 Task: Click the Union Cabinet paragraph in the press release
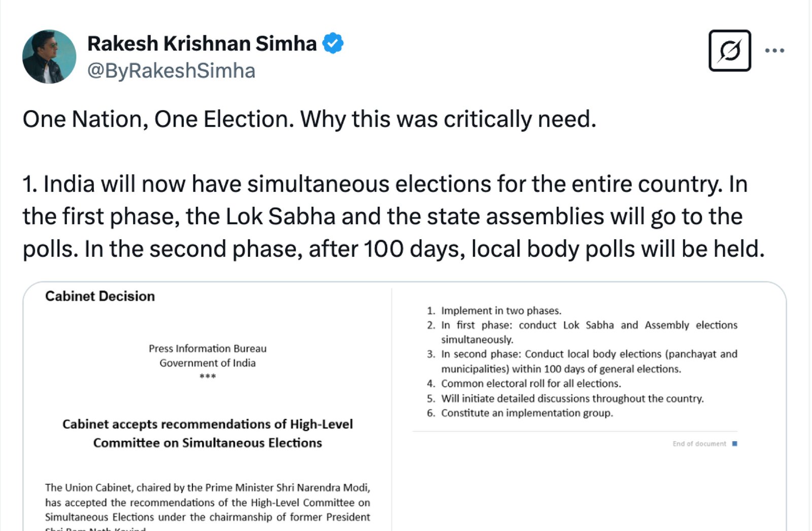208,506
